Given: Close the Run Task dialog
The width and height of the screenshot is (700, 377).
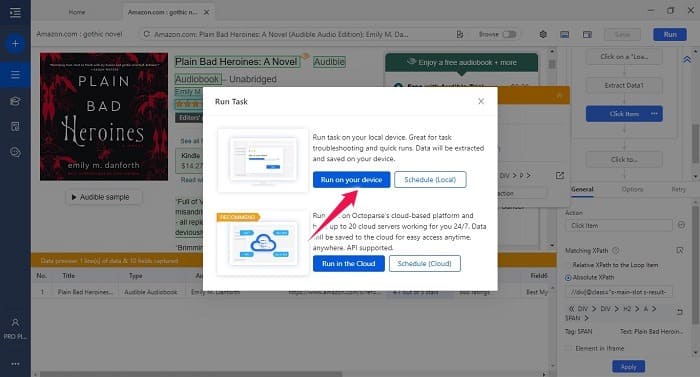Looking at the screenshot, I should [x=481, y=101].
